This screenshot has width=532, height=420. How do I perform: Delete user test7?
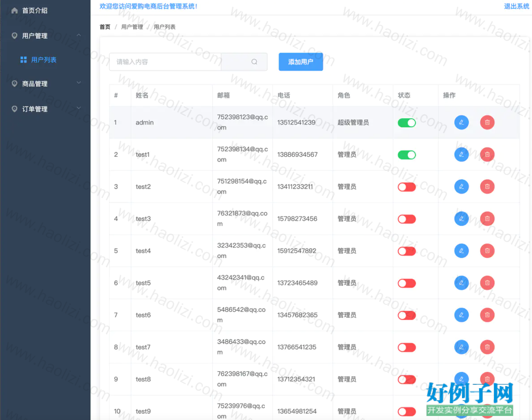[x=487, y=347]
